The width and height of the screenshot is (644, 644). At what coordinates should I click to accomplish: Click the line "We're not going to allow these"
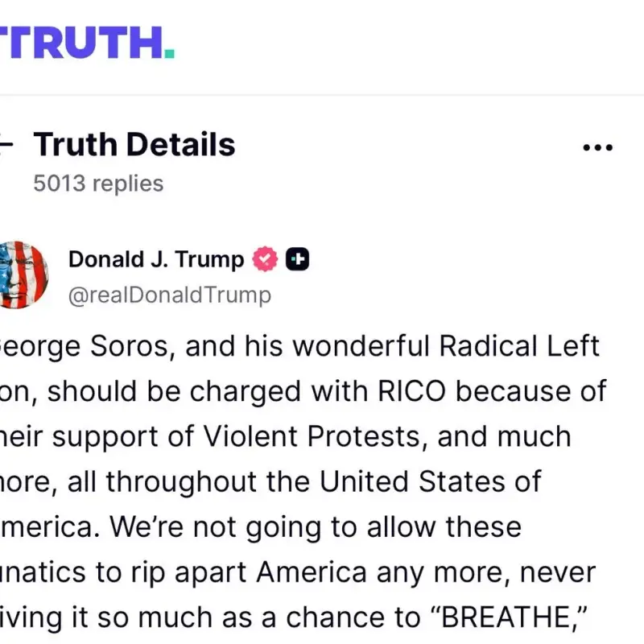[x=316, y=526]
